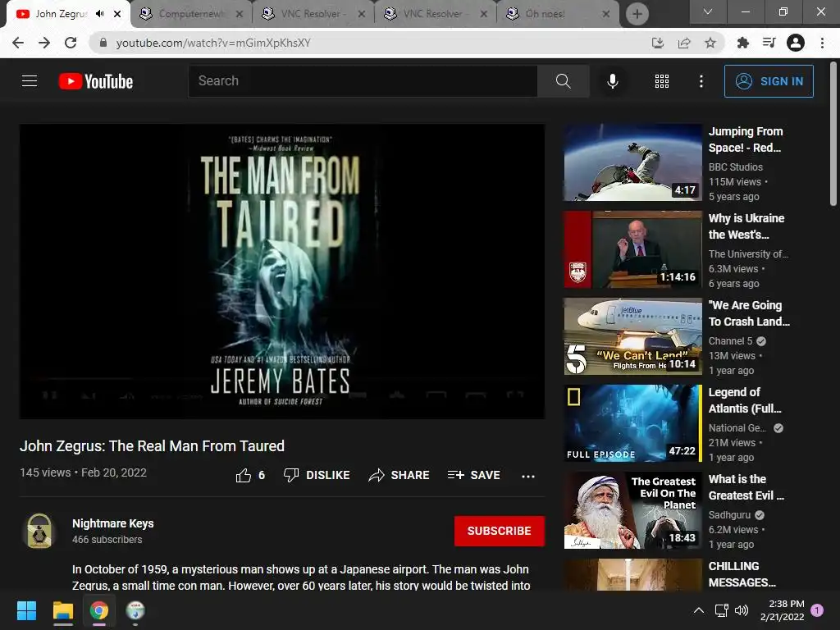
Task: Click the video player to pause playback
Action: (282, 271)
